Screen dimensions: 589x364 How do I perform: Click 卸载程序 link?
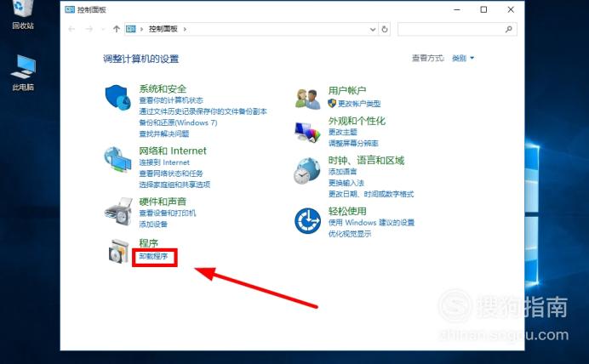[153, 256]
